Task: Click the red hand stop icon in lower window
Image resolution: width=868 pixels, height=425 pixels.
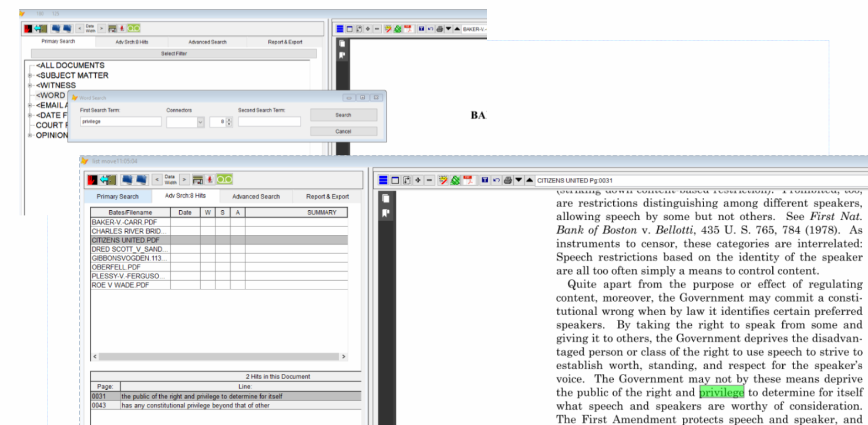Action: (x=93, y=180)
